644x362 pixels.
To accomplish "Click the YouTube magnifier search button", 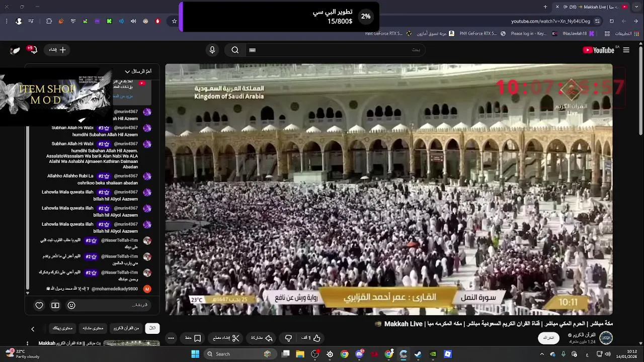I will tap(235, 50).
